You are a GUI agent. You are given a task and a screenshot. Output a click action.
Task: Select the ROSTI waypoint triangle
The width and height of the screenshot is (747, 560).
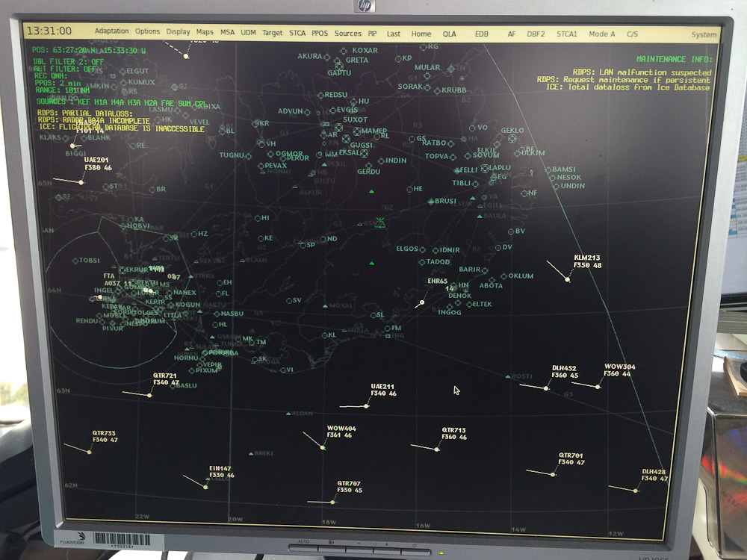point(508,376)
